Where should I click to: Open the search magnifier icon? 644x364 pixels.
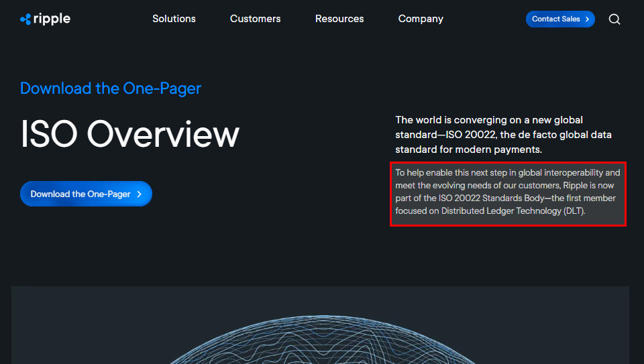614,19
